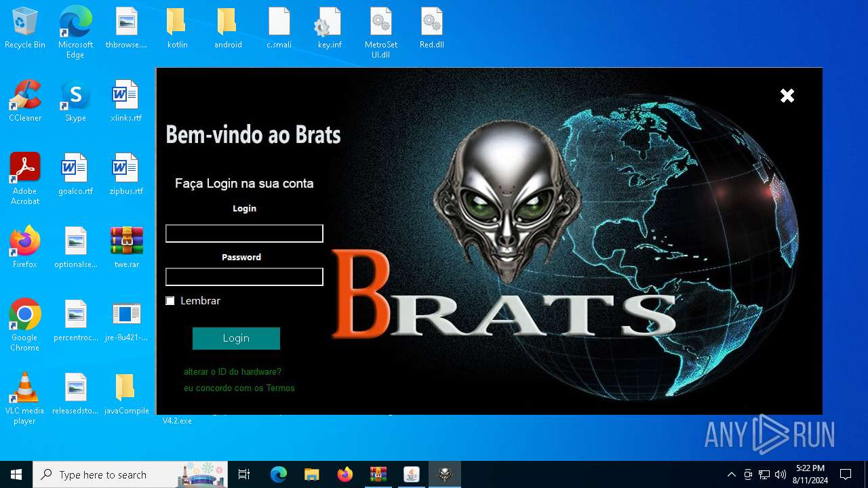Viewport: 868px width, 488px height.
Task: Open 'eu concordo com os Termos' link
Action: point(239,388)
